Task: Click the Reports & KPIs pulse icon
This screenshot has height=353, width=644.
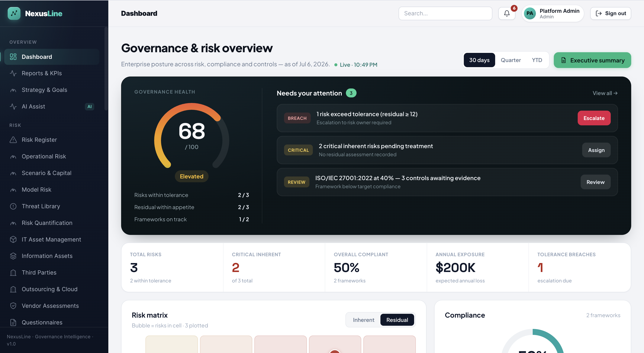Action: click(x=13, y=73)
